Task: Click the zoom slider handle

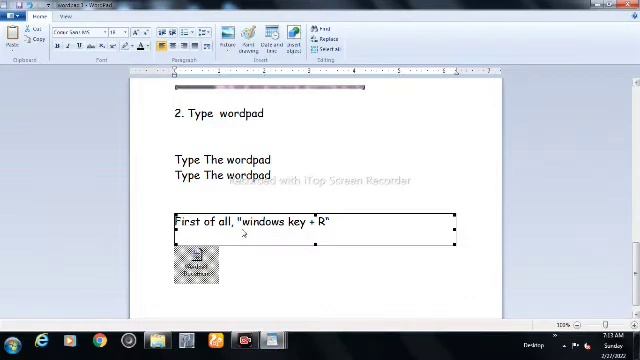Action: click(x=605, y=325)
